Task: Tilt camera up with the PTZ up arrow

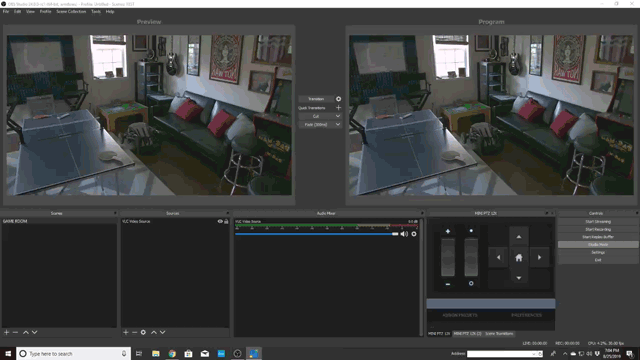Action: (519, 237)
